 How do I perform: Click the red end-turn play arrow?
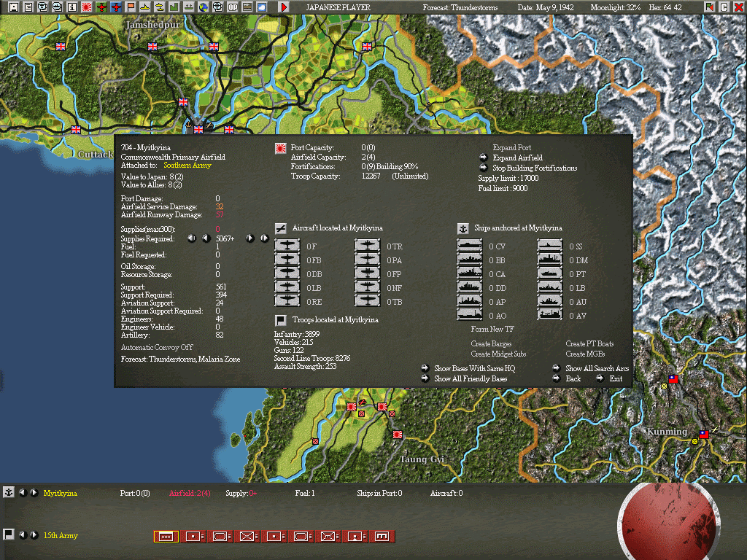point(284,7)
